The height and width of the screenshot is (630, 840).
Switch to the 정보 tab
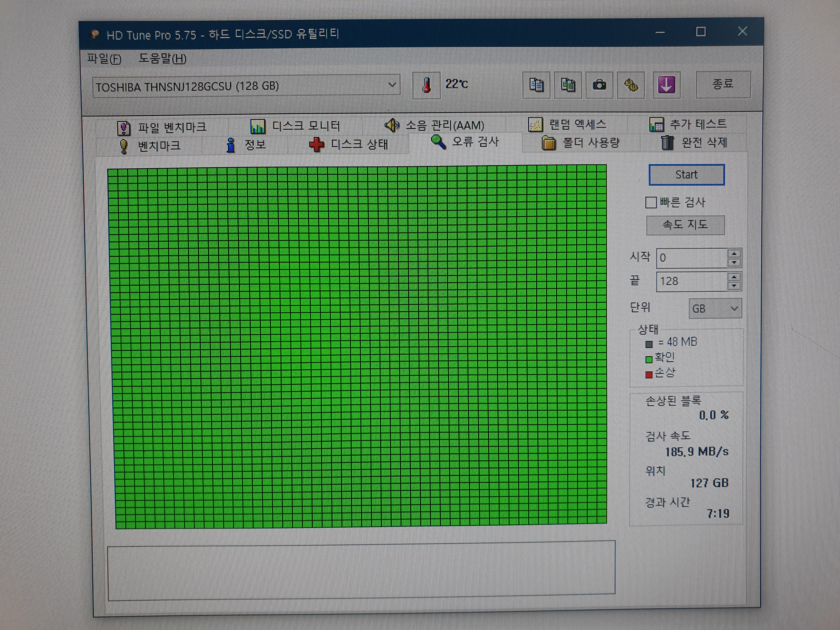(x=246, y=145)
